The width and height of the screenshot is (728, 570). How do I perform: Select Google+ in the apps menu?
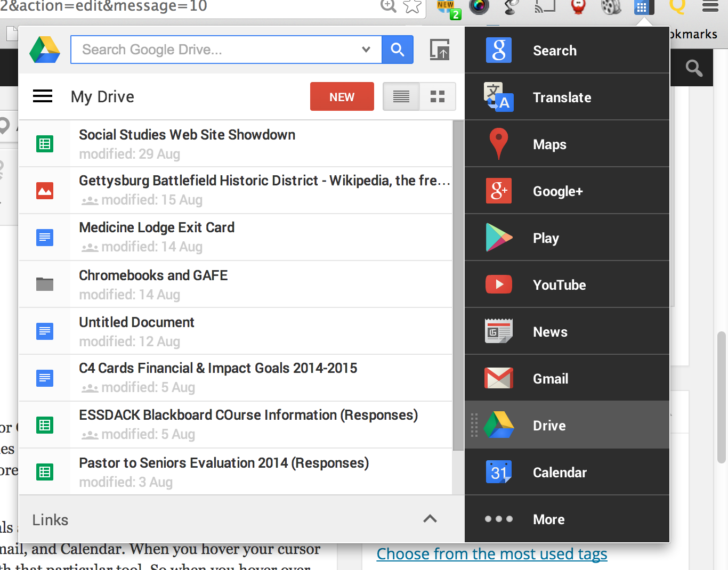[567, 191]
